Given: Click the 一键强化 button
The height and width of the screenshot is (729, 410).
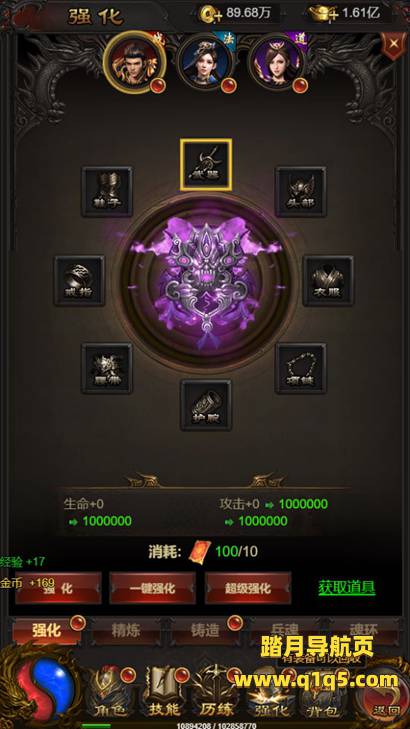Looking at the screenshot, I should point(152,588).
